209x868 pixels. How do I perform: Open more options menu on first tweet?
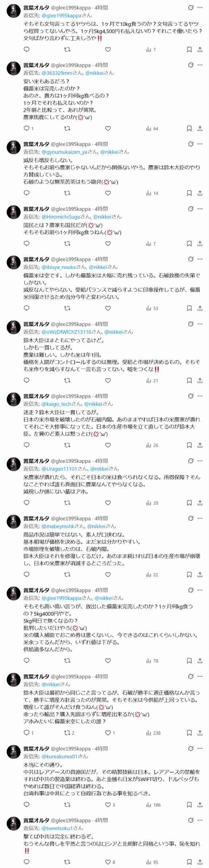point(200,8)
